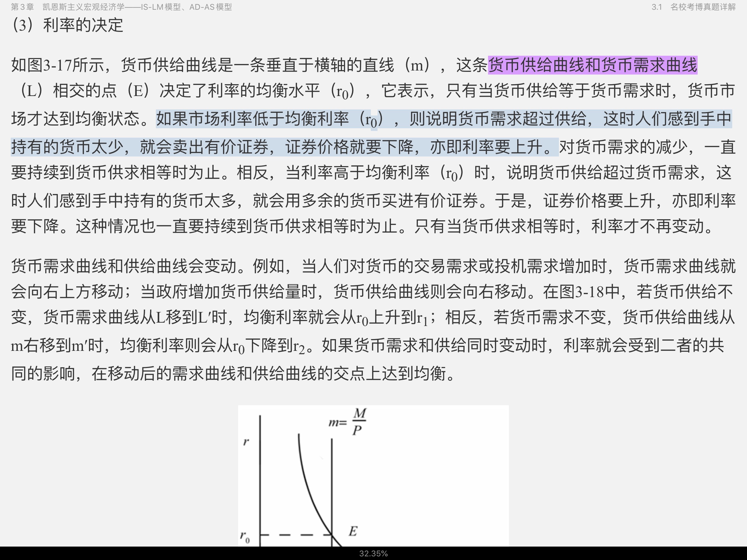
Task: Tap the section heading （3）利率的决定
Action: point(67,25)
